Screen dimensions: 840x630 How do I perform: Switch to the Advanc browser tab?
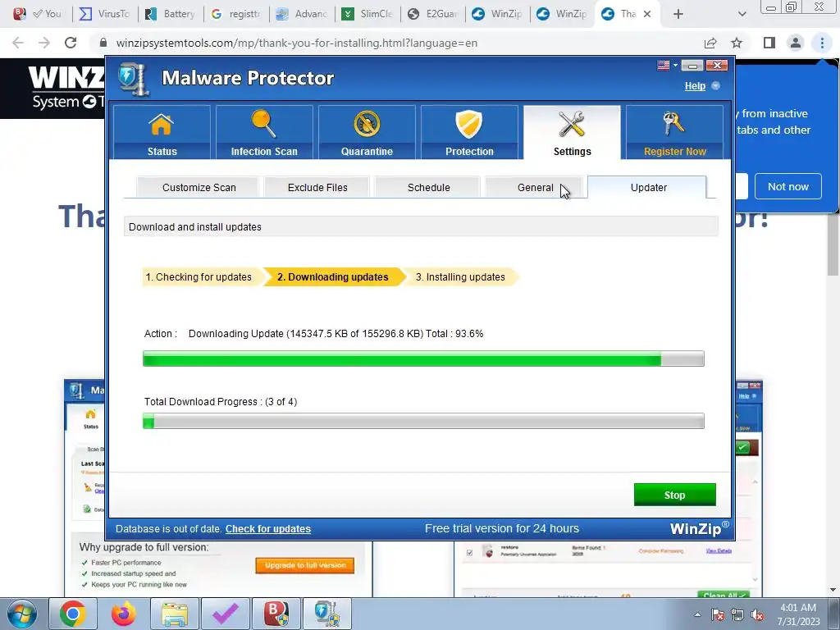pyautogui.click(x=302, y=14)
